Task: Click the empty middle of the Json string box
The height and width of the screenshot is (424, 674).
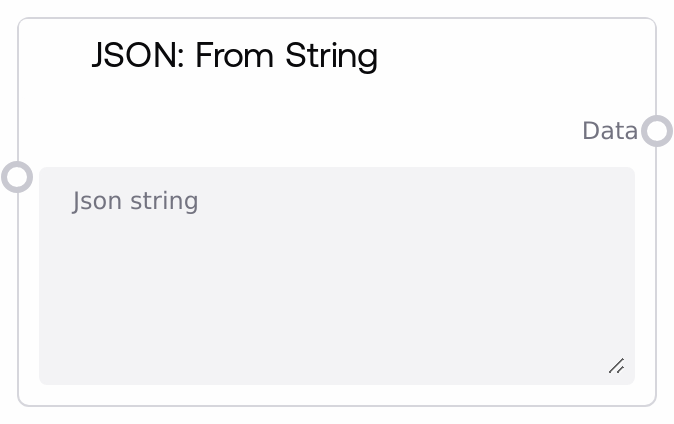Action: click(x=336, y=290)
